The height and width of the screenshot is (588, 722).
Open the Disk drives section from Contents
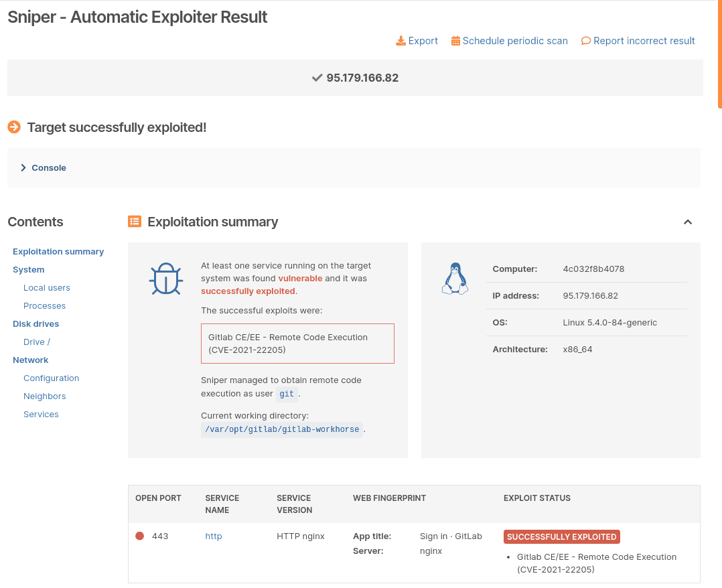(x=35, y=323)
